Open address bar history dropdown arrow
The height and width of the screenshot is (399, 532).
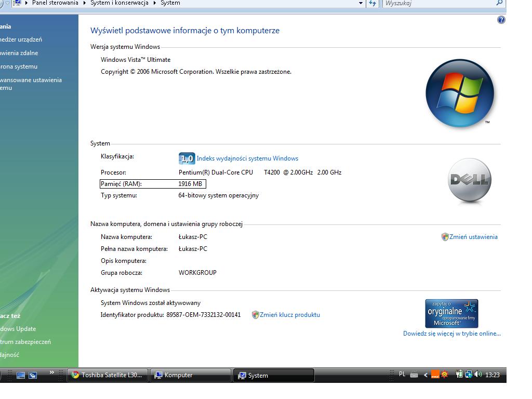coord(361,3)
